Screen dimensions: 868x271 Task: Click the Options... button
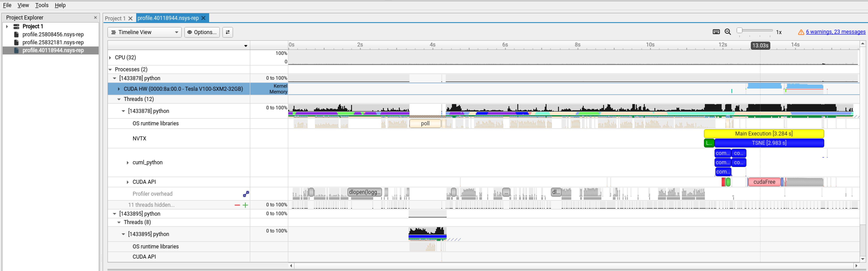tap(202, 32)
